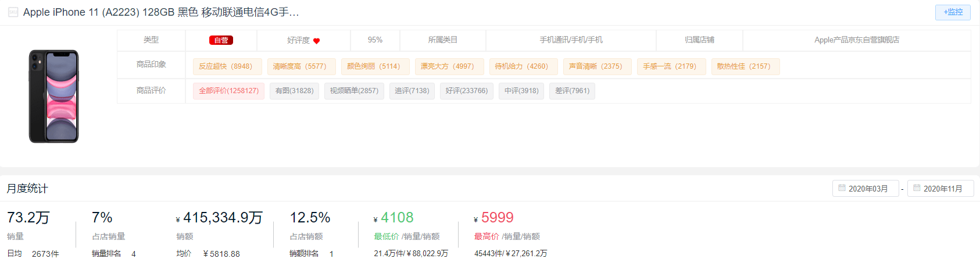Click the highest price 5999 value

point(497,218)
